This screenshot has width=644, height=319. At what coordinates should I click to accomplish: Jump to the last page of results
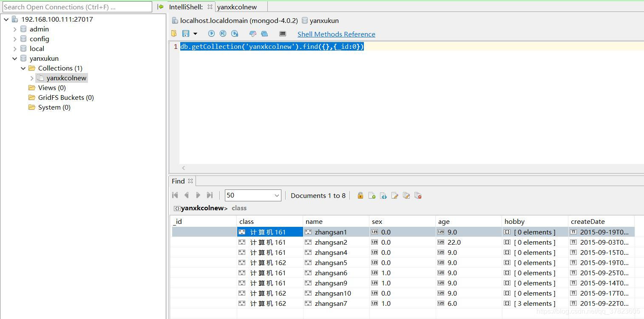tap(210, 195)
